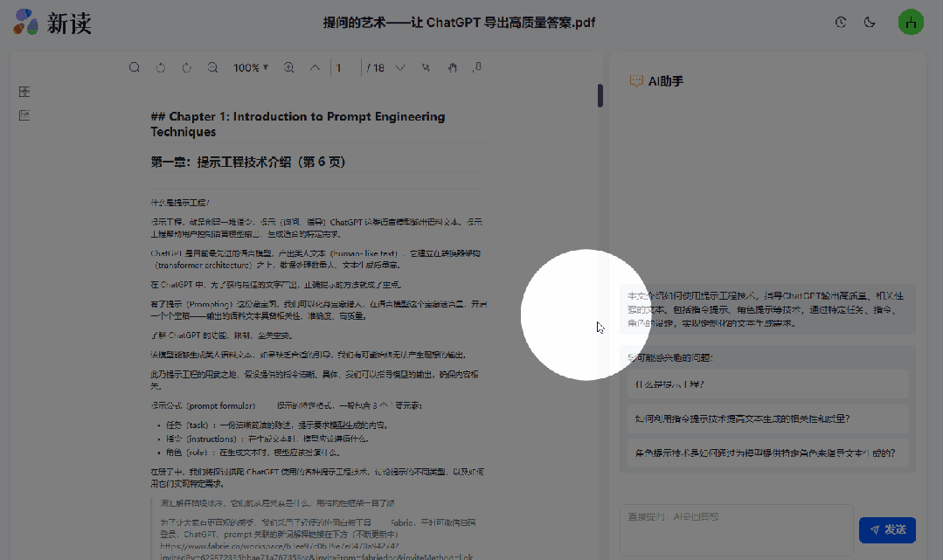Image resolution: width=943 pixels, height=560 pixels.
Task: Activate the text selection cursor tool
Action: [426, 67]
